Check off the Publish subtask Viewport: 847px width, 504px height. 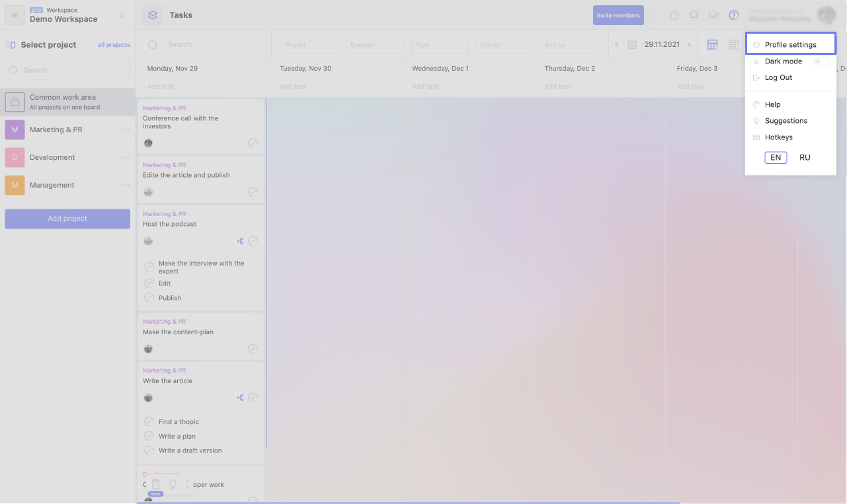pyautogui.click(x=149, y=298)
